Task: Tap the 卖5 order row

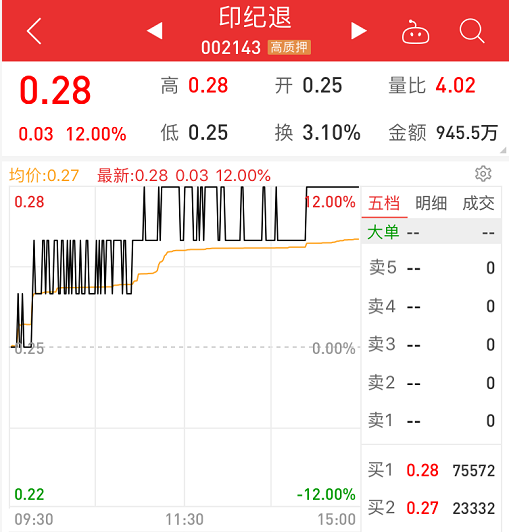Action: click(x=431, y=268)
